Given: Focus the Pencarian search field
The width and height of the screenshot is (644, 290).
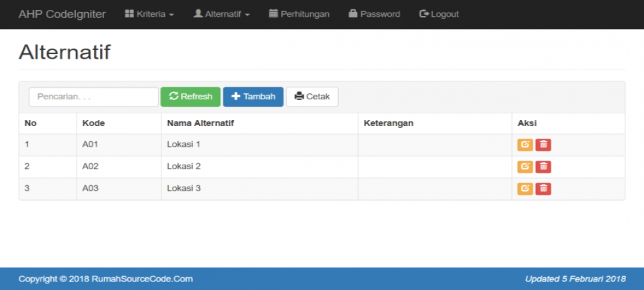Looking at the screenshot, I should click(93, 97).
